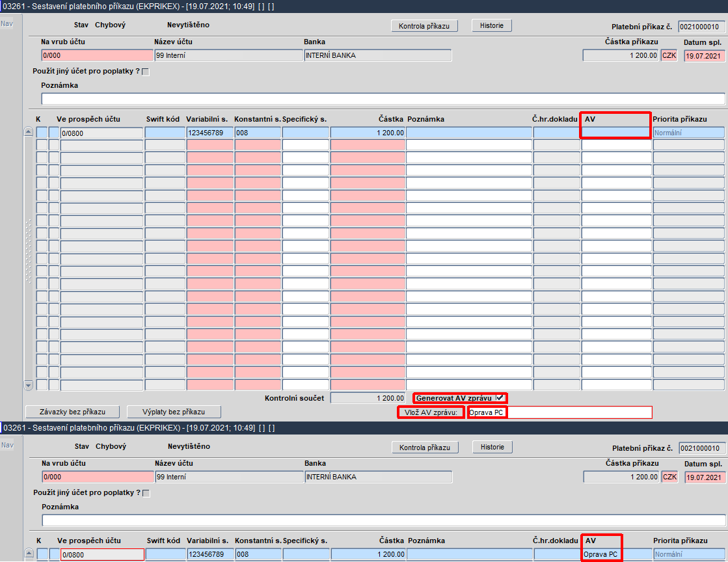Open the Nav panel in upper form

pos(7,23)
